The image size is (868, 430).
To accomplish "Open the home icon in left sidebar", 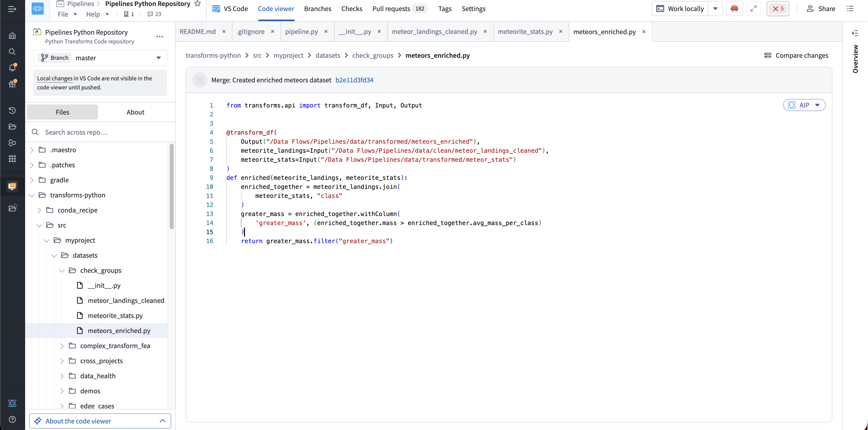I will [x=12, y=35].
